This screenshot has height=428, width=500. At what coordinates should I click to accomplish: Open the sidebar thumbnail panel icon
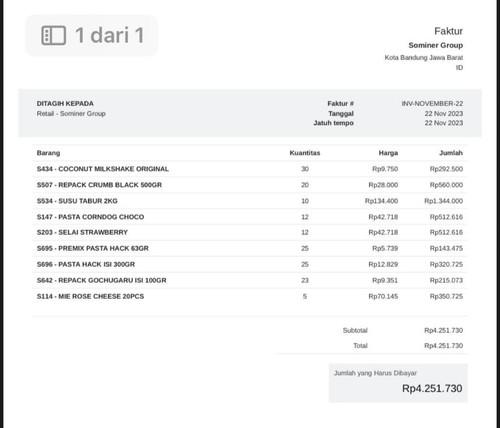[x=53, y=35]
